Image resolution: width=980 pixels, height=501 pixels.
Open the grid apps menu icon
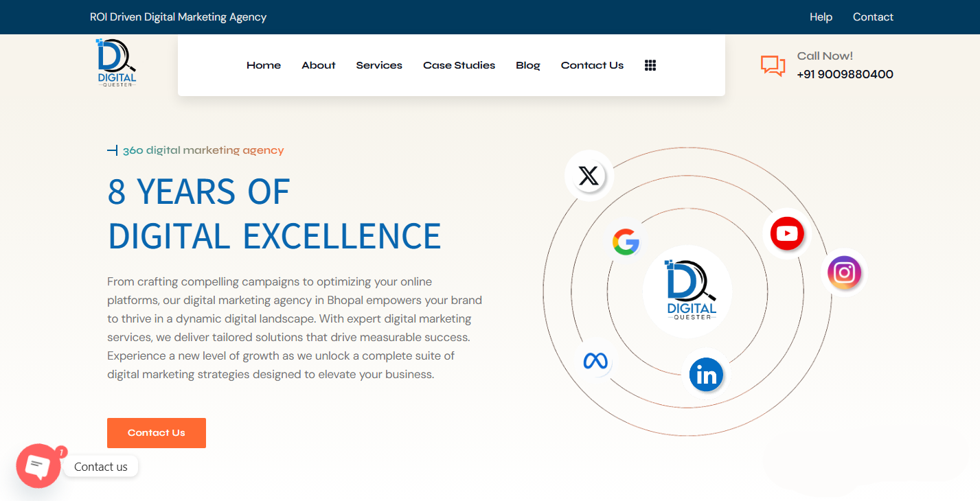(x=650, y=65)
